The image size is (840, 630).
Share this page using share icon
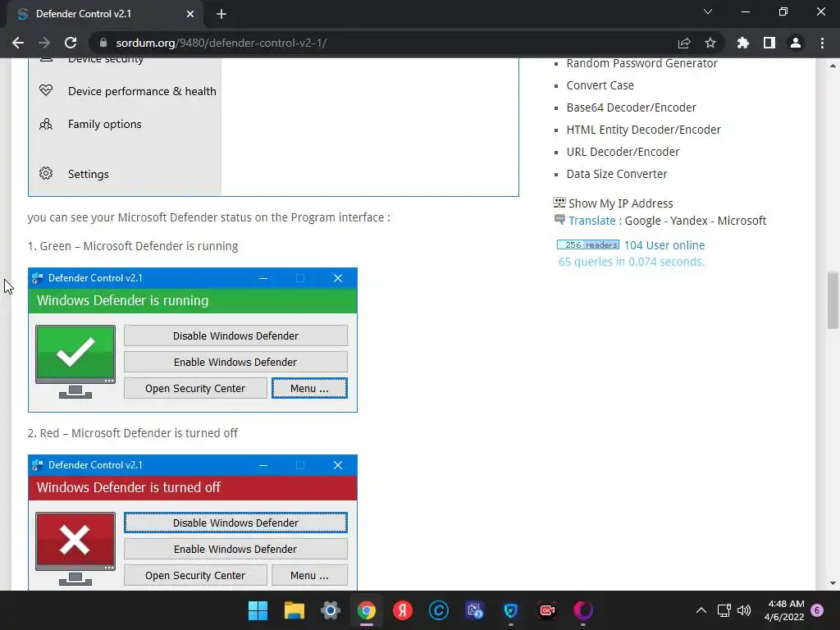pyautogui.click(x=684, y=43)
